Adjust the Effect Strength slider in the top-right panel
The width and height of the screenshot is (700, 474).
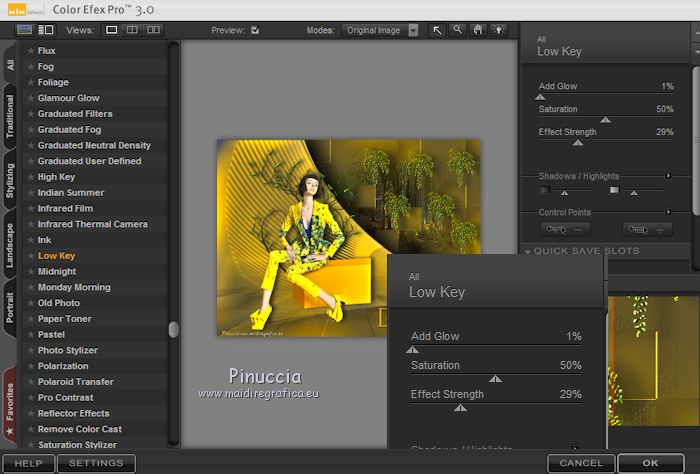[x=578, y=143]
